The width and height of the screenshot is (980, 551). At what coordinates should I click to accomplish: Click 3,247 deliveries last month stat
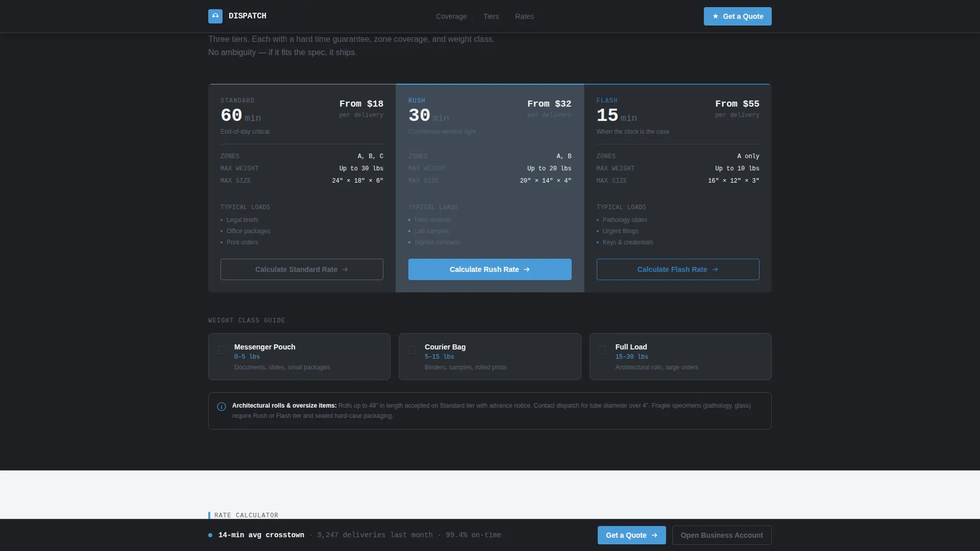(375, 535)
